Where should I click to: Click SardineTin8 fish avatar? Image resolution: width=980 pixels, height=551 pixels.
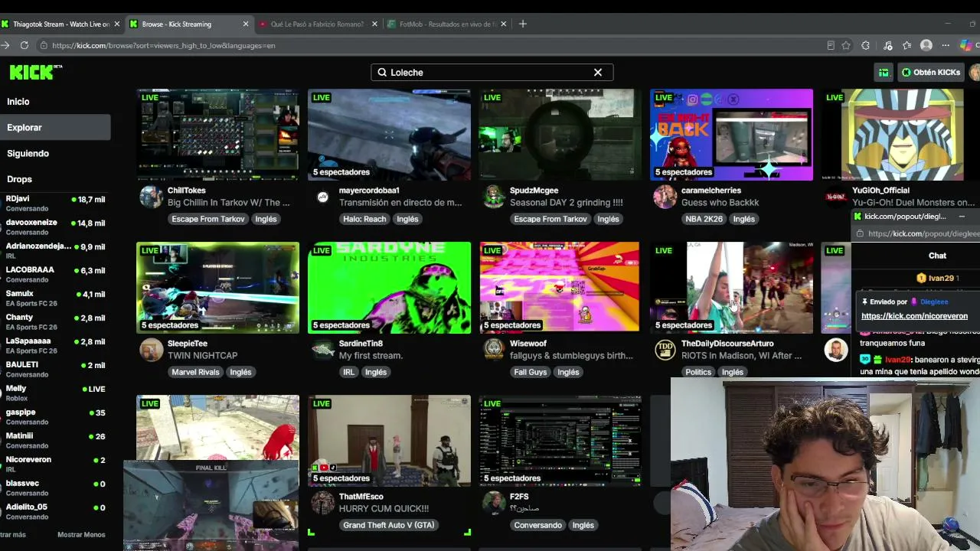[x=322, y=350]
